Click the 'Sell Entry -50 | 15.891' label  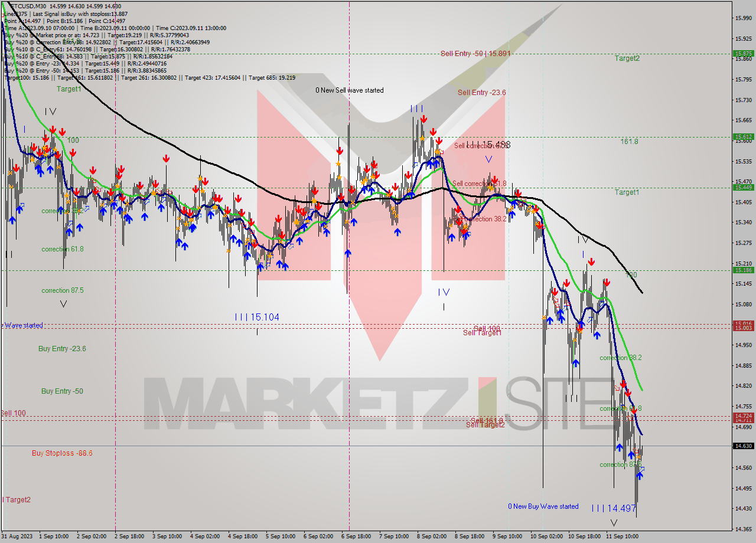click(x=475, y=53)
